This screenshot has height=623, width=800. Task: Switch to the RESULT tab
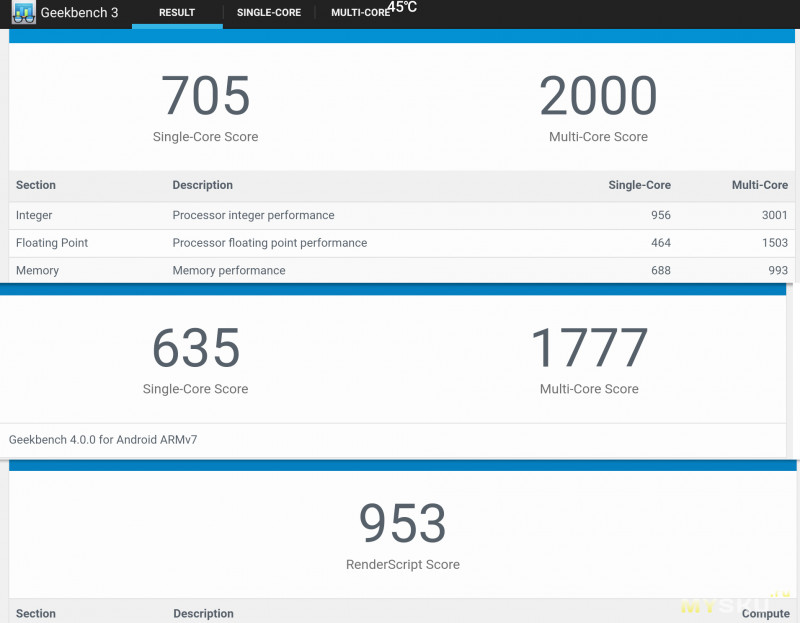177,13
